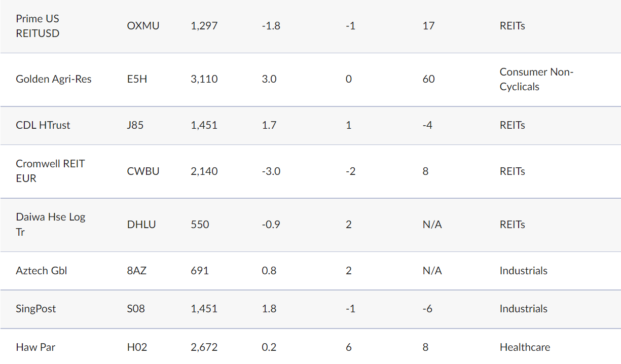Click the 3,110 value for Golden Agri-Res

click(204, 79)
